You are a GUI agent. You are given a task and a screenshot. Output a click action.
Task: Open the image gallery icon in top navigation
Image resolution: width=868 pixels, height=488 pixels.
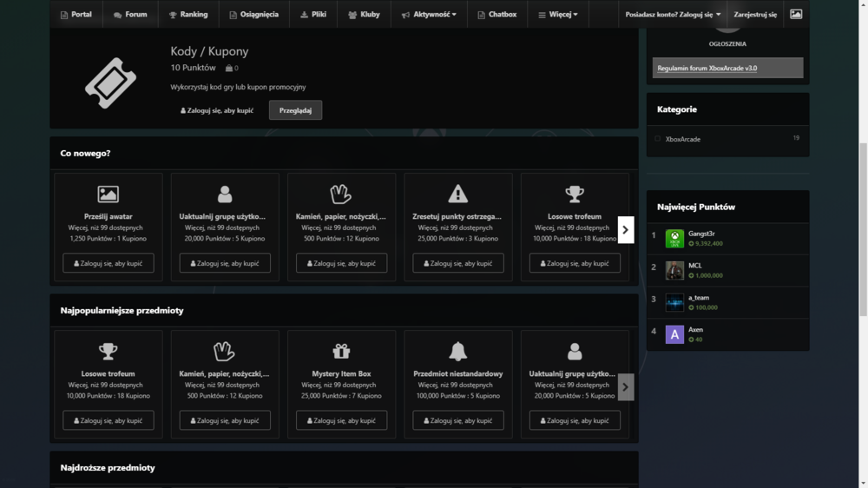tap(795, 14)
